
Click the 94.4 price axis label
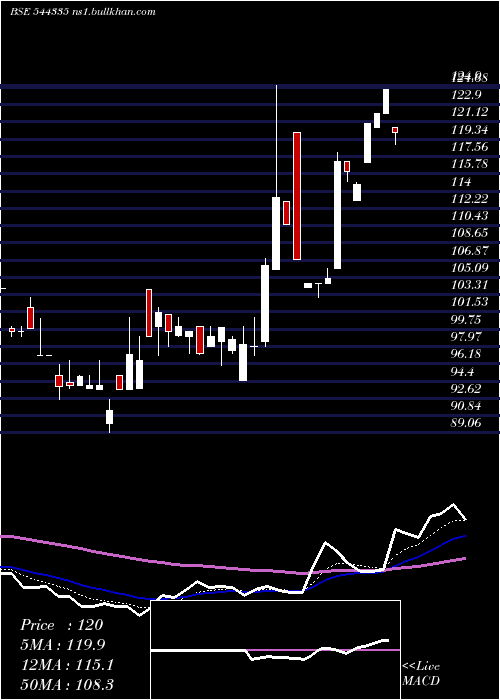[463, 371]
